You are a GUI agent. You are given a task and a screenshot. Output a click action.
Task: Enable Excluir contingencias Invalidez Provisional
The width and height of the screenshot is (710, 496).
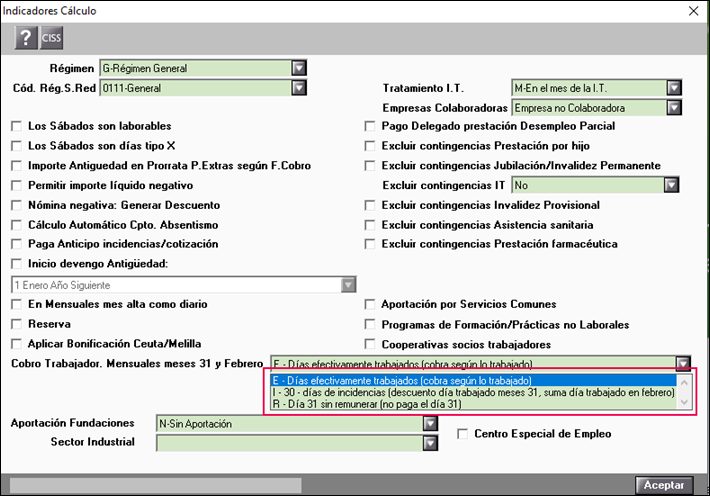(x=370, y=205)
